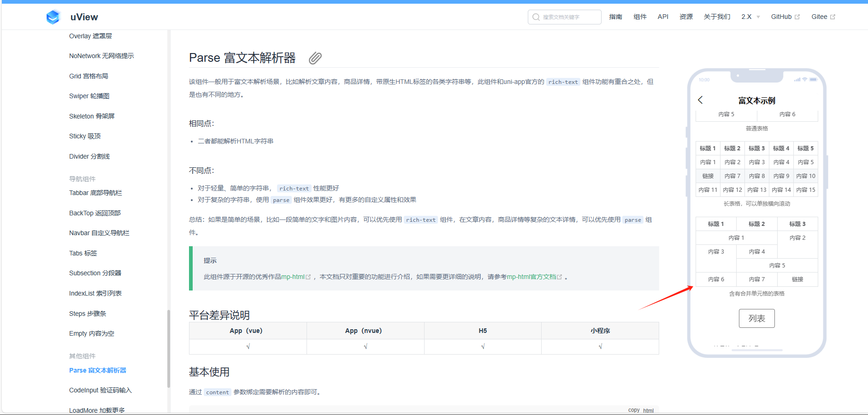Click the 富文本示例 phone title
The height and width of the screenshot is (415, 868).
click(x=756, y=101)
